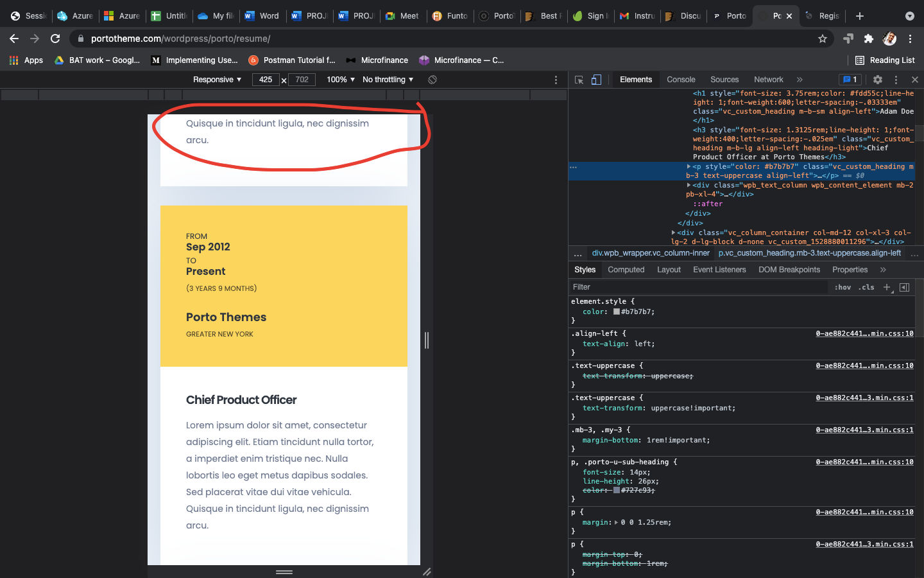Viewport: 924px width, 578px height.
Task: Open the Event Listeners tab
Action: click(719, 270)
